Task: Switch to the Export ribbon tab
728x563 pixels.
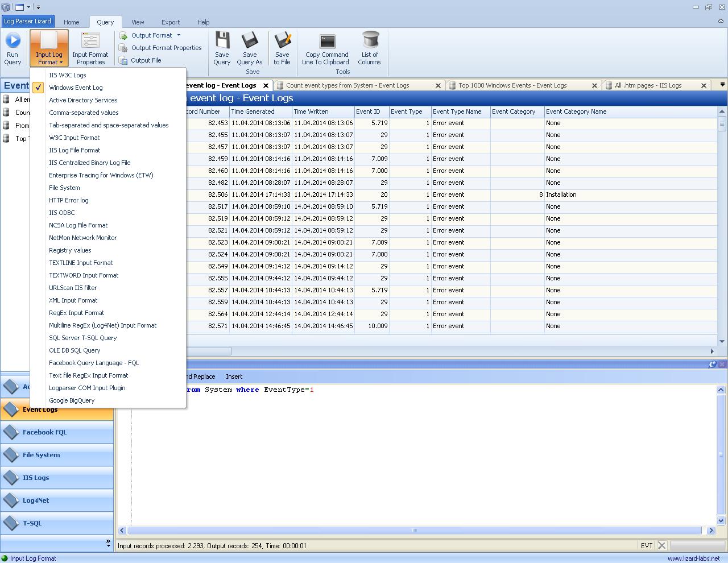Action: tap(170, 22)
